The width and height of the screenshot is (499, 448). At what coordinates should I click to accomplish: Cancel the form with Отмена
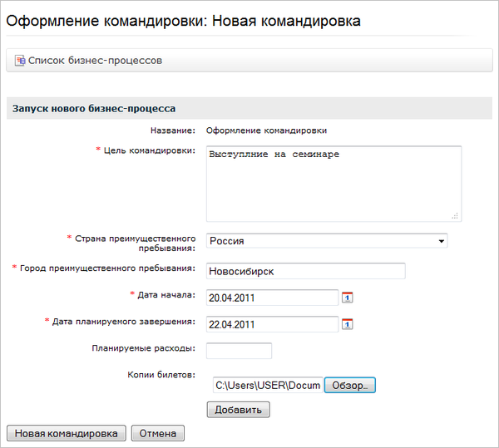pos(158,433)
